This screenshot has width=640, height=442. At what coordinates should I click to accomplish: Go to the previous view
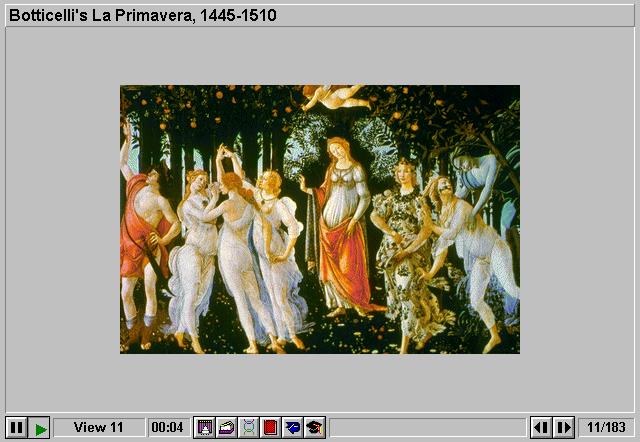pos(541,427)
